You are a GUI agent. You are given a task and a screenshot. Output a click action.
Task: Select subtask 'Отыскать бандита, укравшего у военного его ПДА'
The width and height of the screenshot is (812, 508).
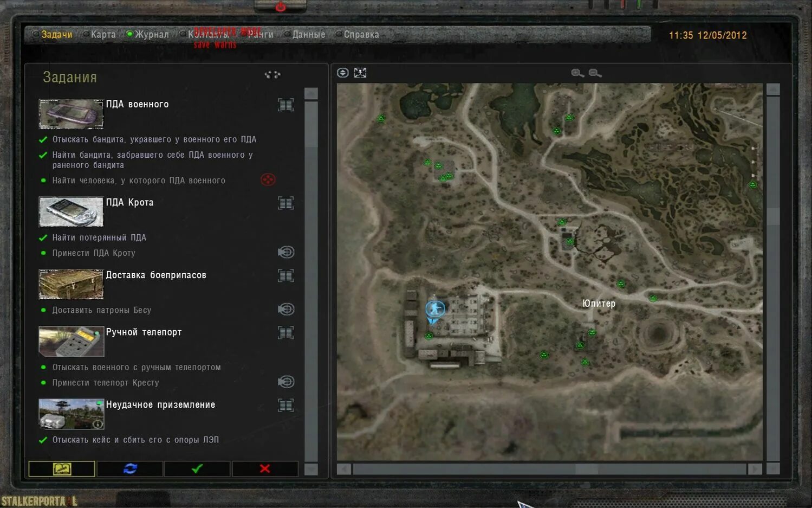click(154, 140)
